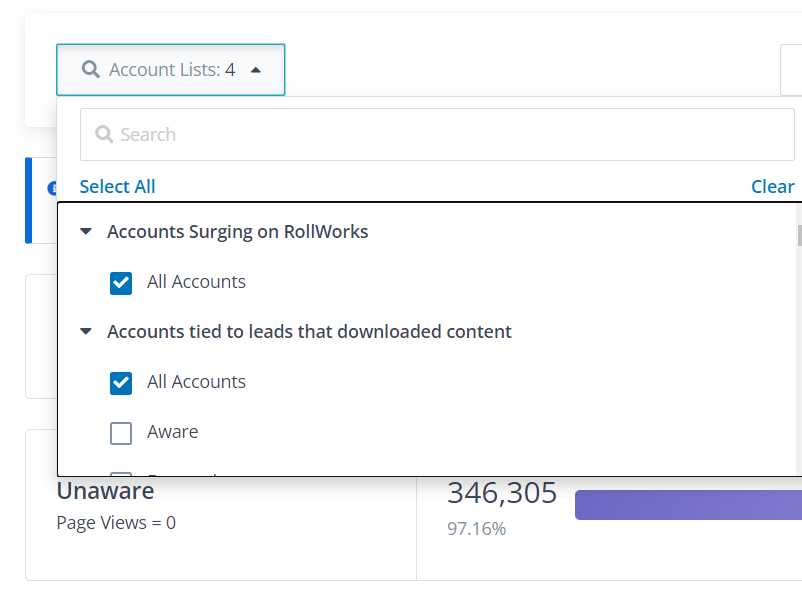Click the magnifier icon in Account Lists button
This screenshot has width=802, height=603.
(x=91, y=70)
